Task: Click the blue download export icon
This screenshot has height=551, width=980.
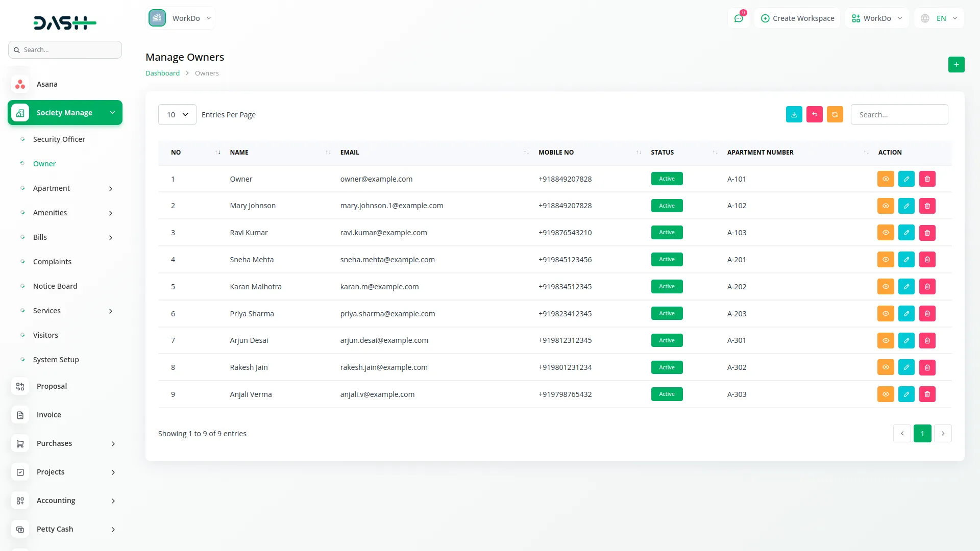Action: pyautogui.click(x=794, y=115)
